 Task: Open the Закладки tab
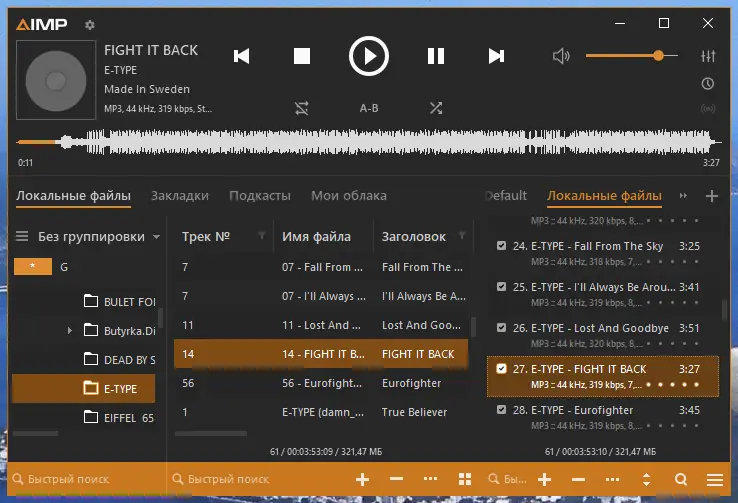click(180, 196)
